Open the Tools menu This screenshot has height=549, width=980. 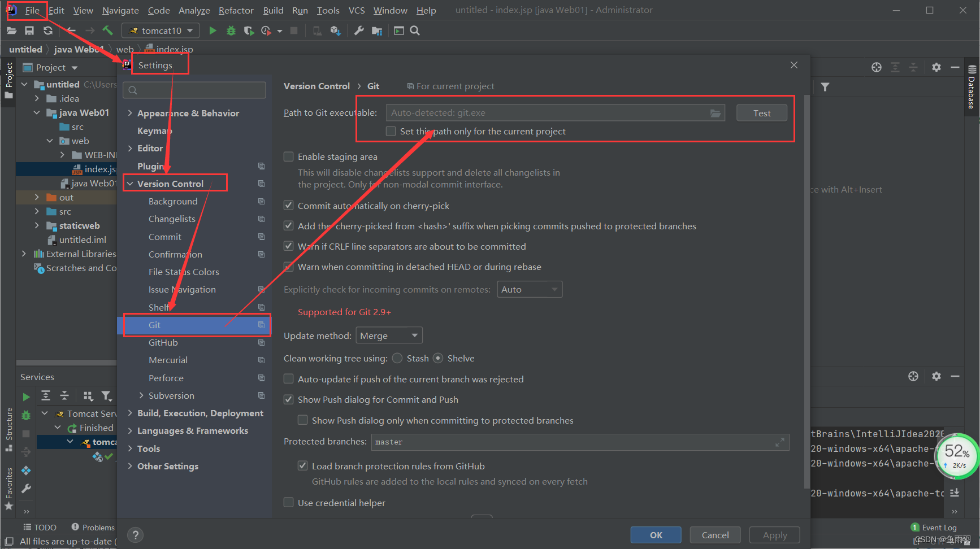click(328, 10)
